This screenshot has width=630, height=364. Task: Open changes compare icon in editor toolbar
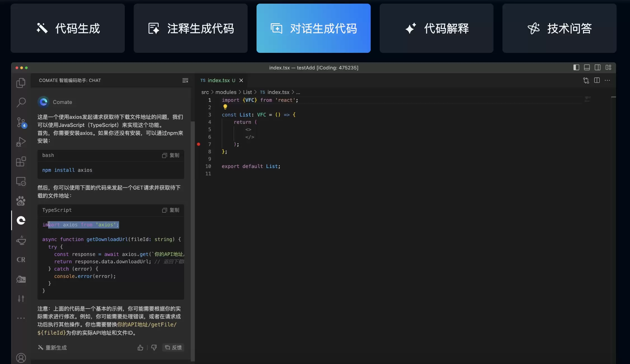(586, 81)
